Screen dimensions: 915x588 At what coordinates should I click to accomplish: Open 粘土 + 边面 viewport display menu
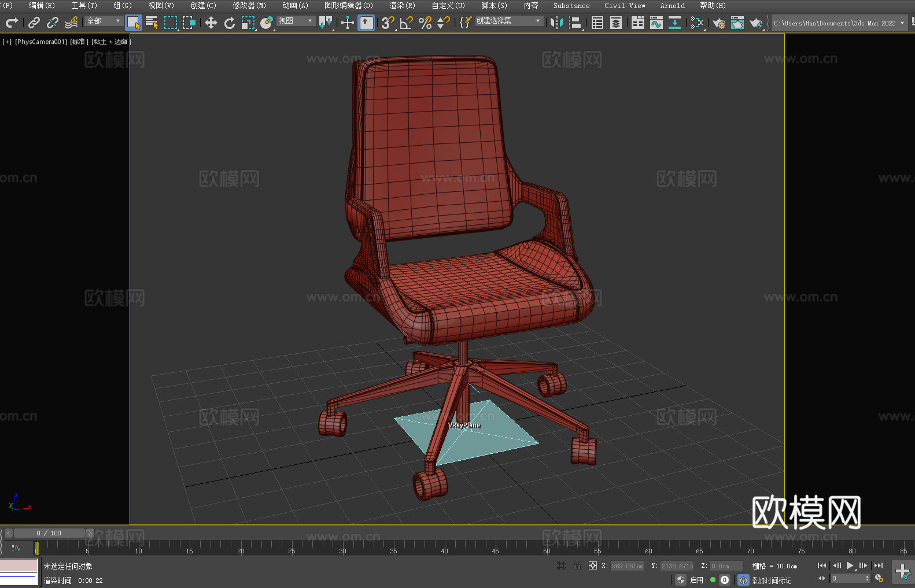(x=111, y=42)
